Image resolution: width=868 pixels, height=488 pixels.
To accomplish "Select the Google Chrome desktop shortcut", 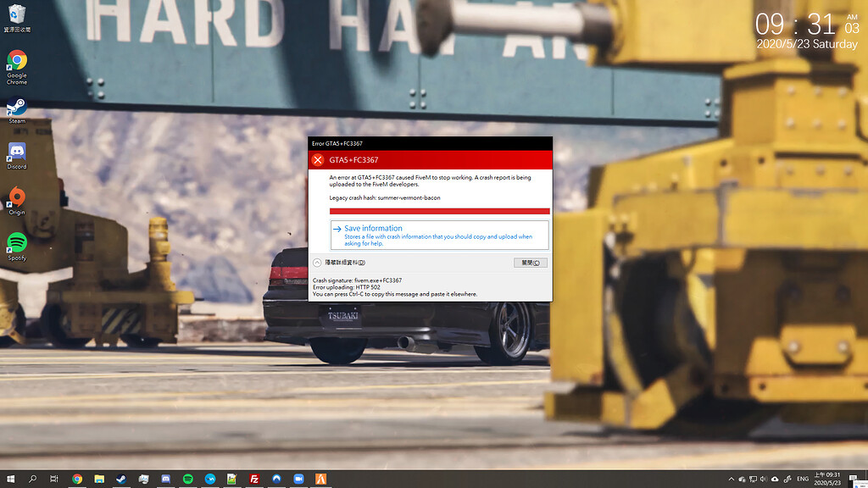I will coord(17,67).
